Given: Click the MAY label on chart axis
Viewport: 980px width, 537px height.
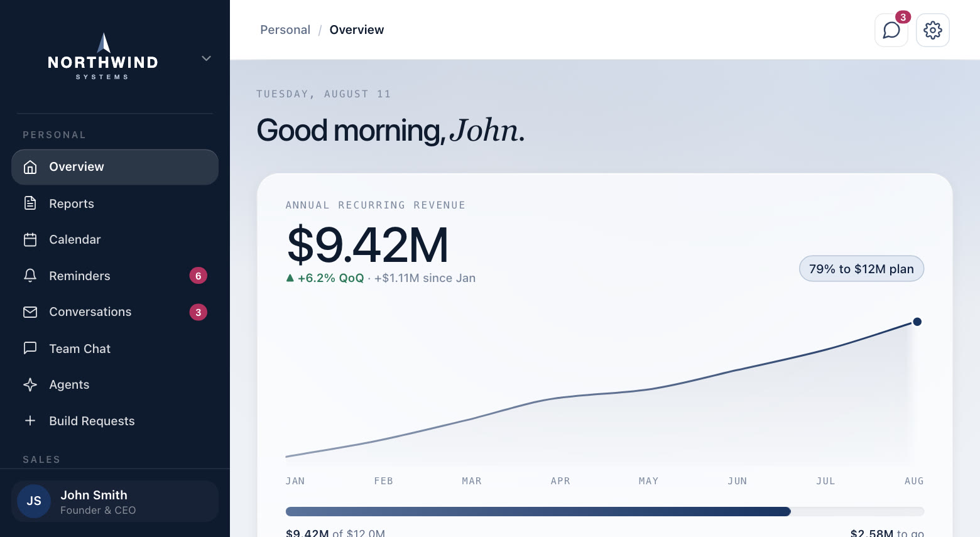Looking at the screenshot, I should coord(648,481).
